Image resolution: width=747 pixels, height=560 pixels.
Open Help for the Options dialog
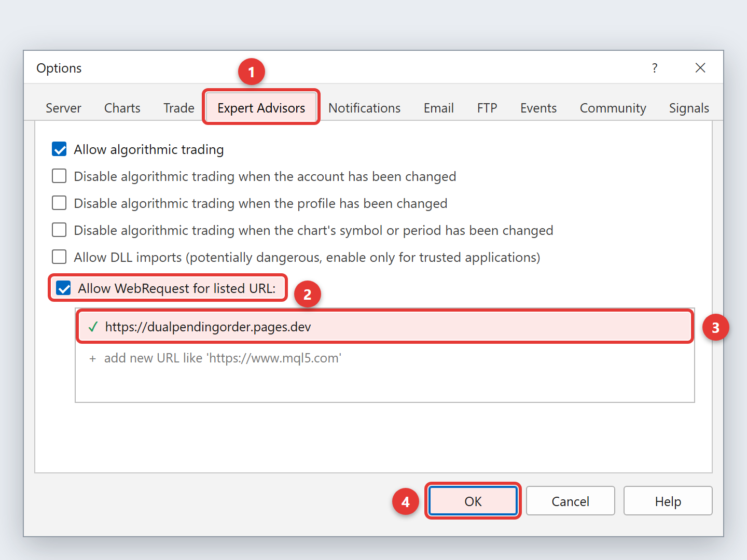coord(668,501)
